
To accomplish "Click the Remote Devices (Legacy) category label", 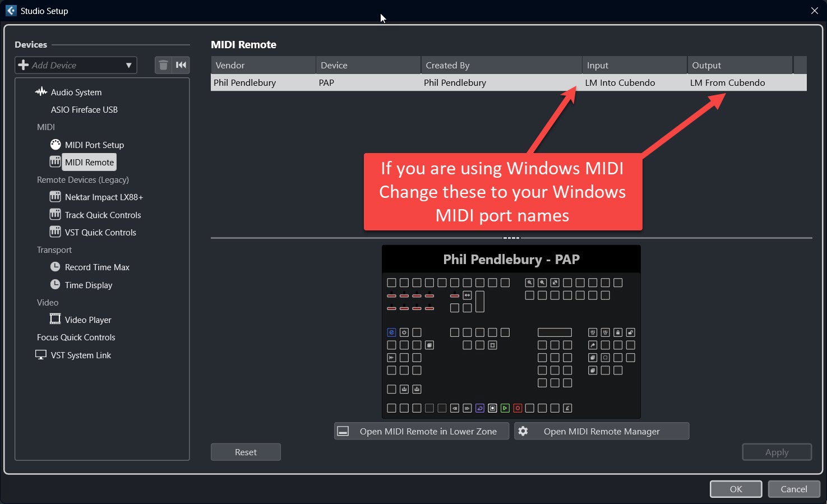I will coord(83,179).
